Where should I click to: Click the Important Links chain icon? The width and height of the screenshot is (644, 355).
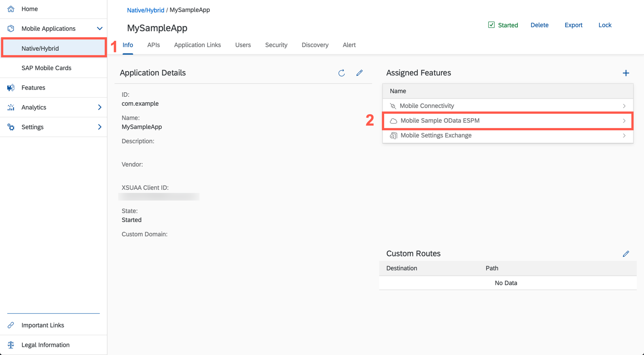[x=11, y=325]
